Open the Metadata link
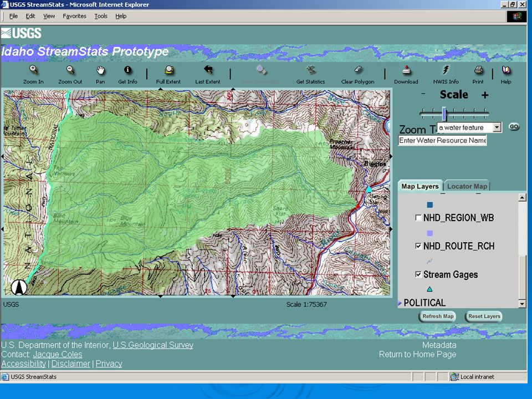Viewport: 532px width, 399px height. [x=439, y=345]
